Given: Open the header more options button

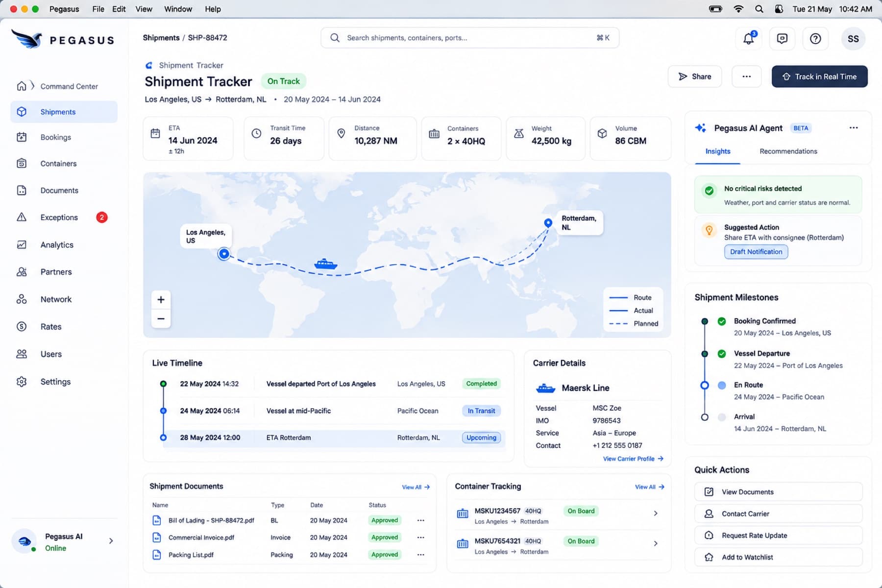Looking at the screenshot, I should [746, 76].
